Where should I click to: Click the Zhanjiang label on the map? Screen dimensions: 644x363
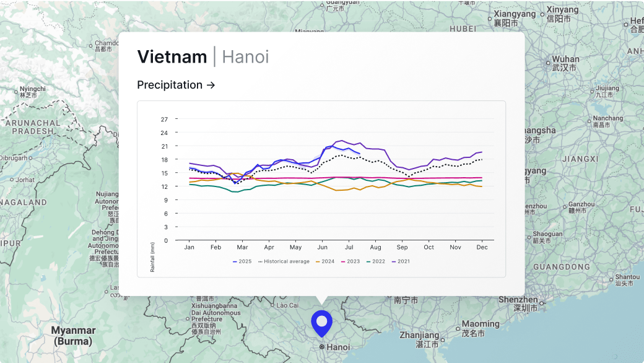click(x=419, y=335)
